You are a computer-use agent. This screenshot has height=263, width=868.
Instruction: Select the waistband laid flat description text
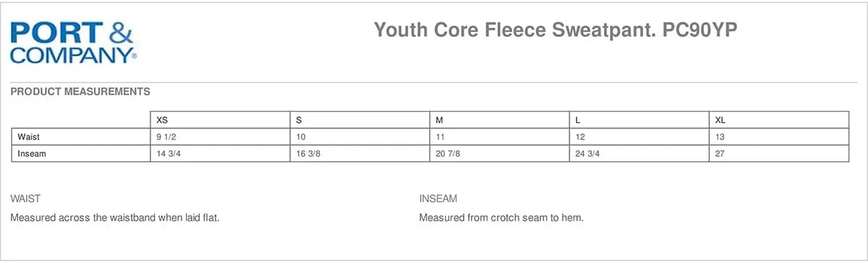(115, 217)
